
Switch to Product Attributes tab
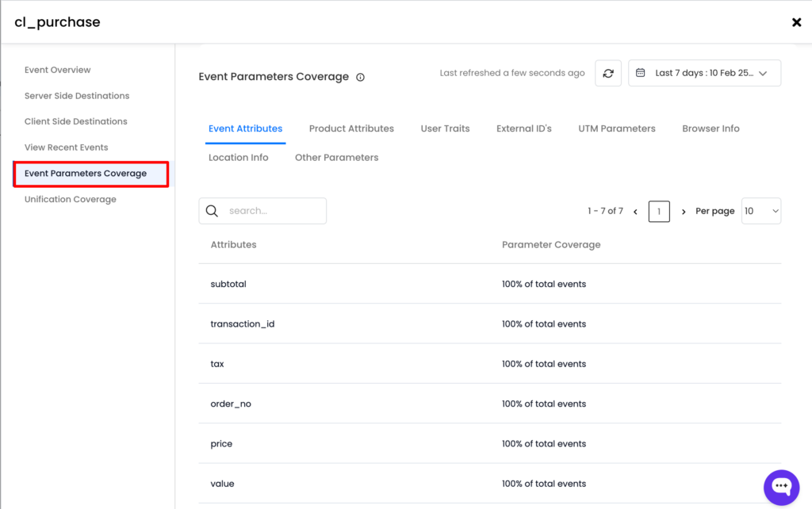click(351, 128)
